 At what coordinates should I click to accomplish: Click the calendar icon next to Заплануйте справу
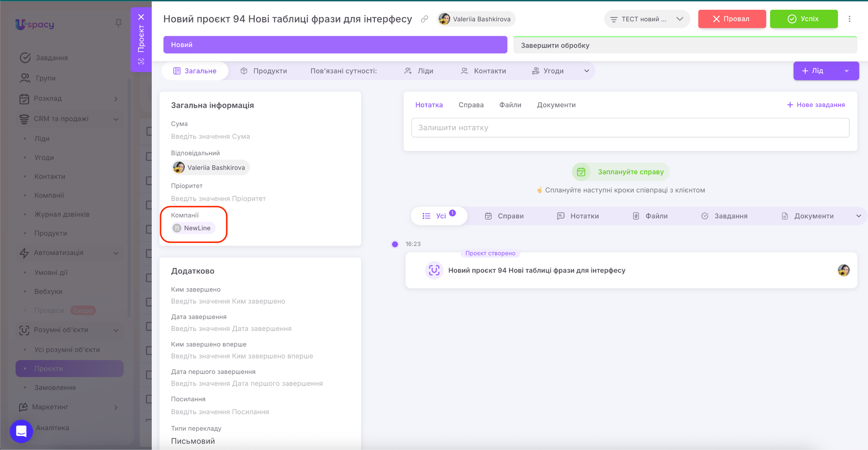pos(581,172)
